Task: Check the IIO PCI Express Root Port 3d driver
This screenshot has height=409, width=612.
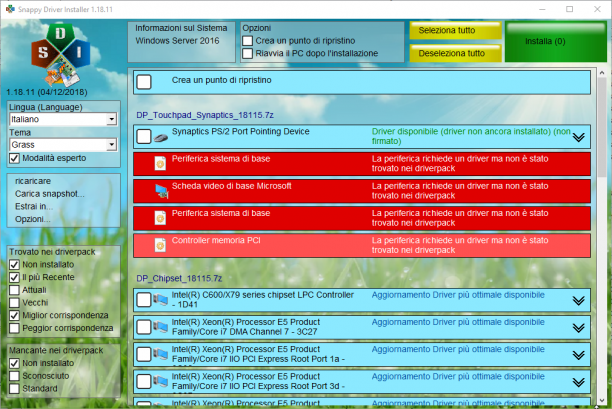Action: coord(144,382)
